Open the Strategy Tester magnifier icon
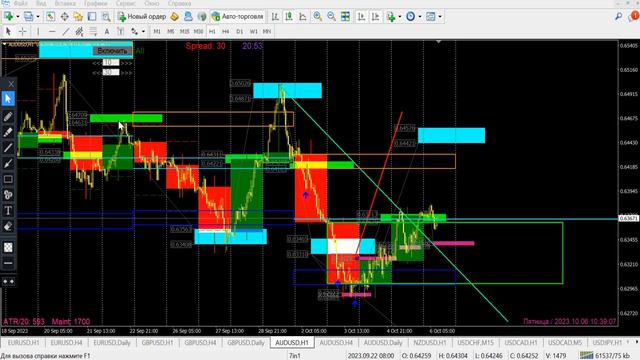The width and height of the screenshot is (640, 360). coord(106,17)
